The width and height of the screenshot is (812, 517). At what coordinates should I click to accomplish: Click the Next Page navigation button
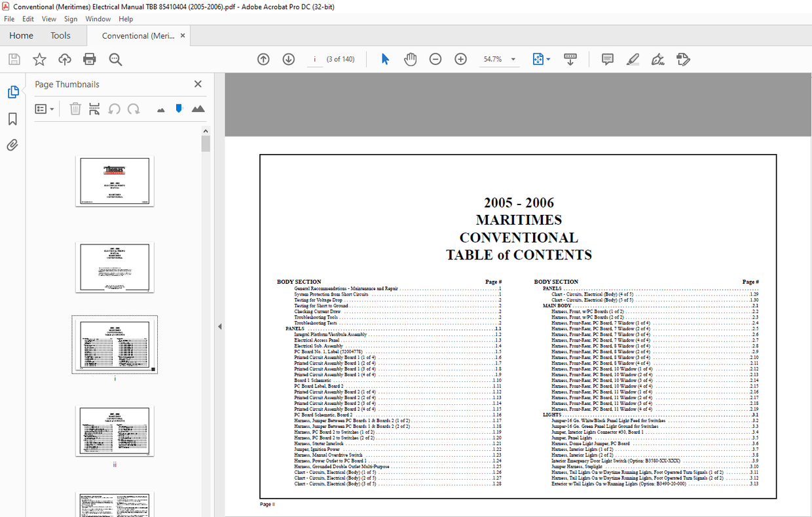coord(288,59)
